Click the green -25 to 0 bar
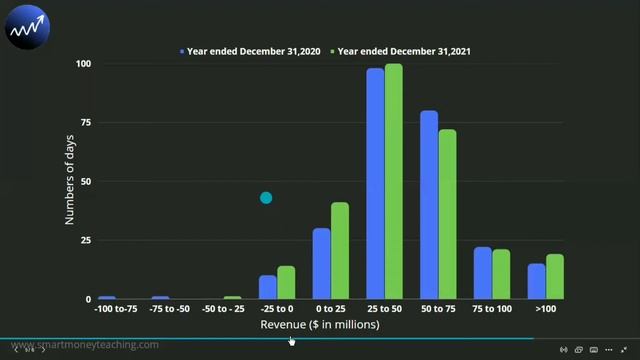Screen dimensions: 640x360 pyautogui.click(x=286, y=282)
